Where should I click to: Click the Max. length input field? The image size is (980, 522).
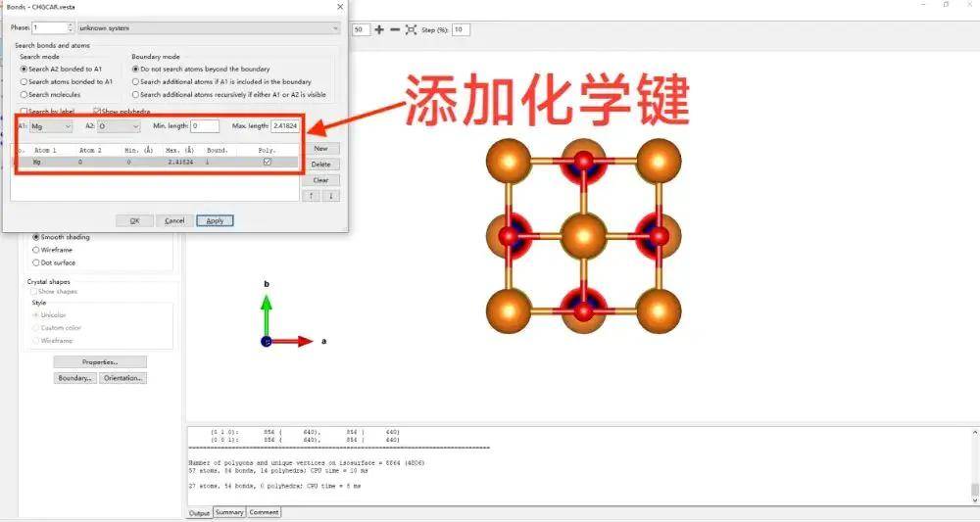tap(283, 126)
